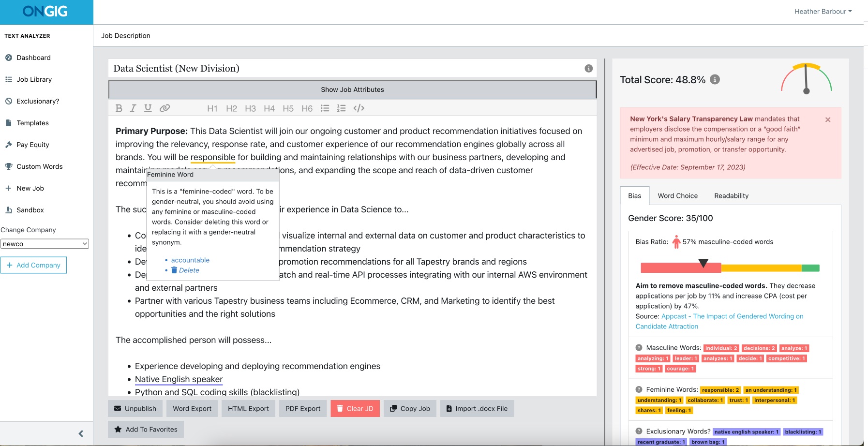Dismiss the New York salary law alert
This screenshot has height=446, width=868.
(x=828, y=119)
